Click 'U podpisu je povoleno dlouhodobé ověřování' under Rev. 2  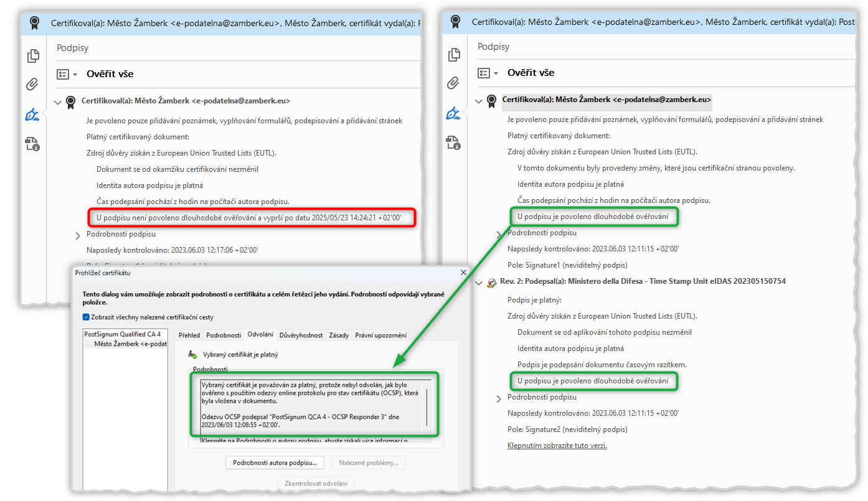[x=593, y=381]
